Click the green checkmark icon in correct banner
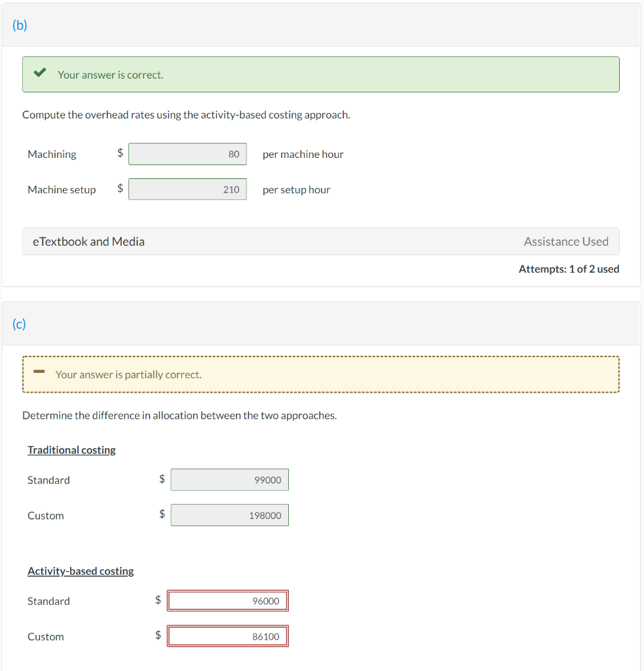 40,73
